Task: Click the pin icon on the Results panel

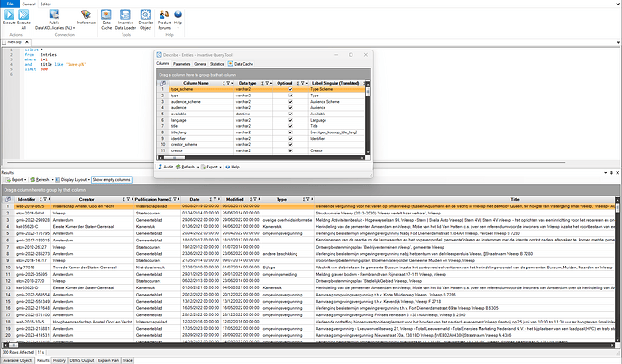Action: point(611,173)
